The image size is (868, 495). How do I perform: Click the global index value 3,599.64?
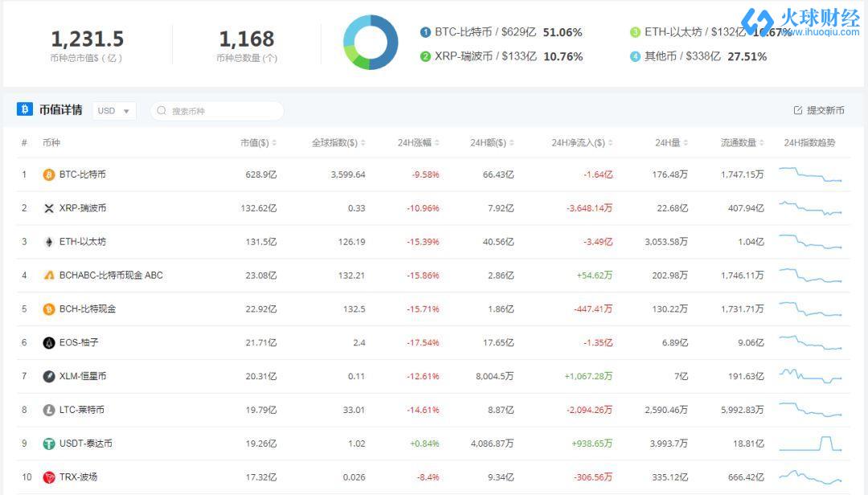coord(348,174)
